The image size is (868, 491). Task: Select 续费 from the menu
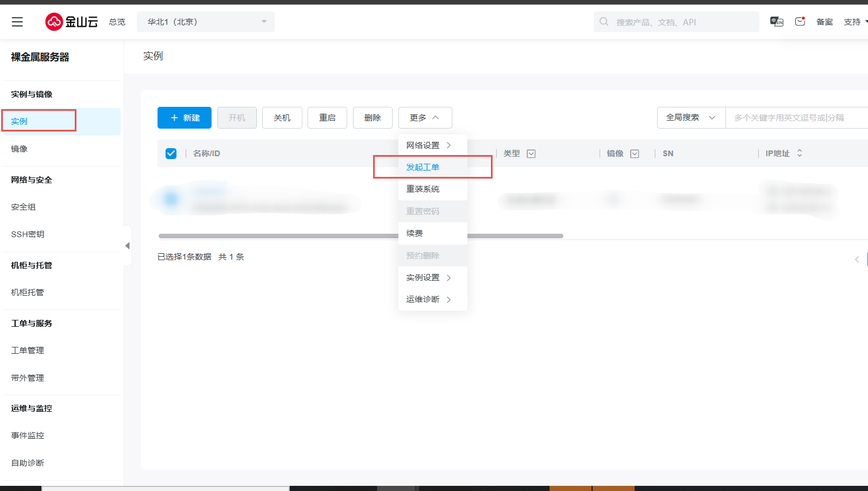click(x=432, y=233)
